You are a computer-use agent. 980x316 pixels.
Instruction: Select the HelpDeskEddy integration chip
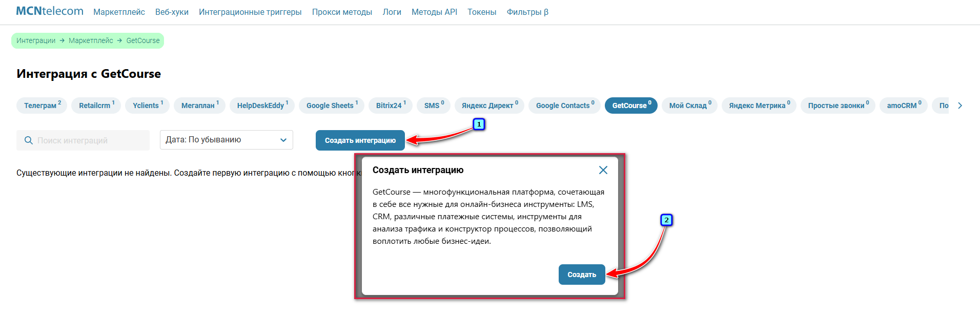pyautogui.click(x=262, y=106)
